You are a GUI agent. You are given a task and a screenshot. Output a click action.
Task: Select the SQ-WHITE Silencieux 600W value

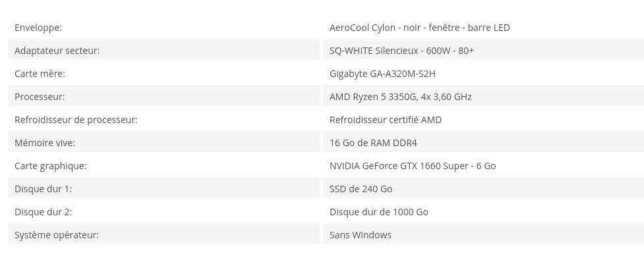tap(401, 51)
